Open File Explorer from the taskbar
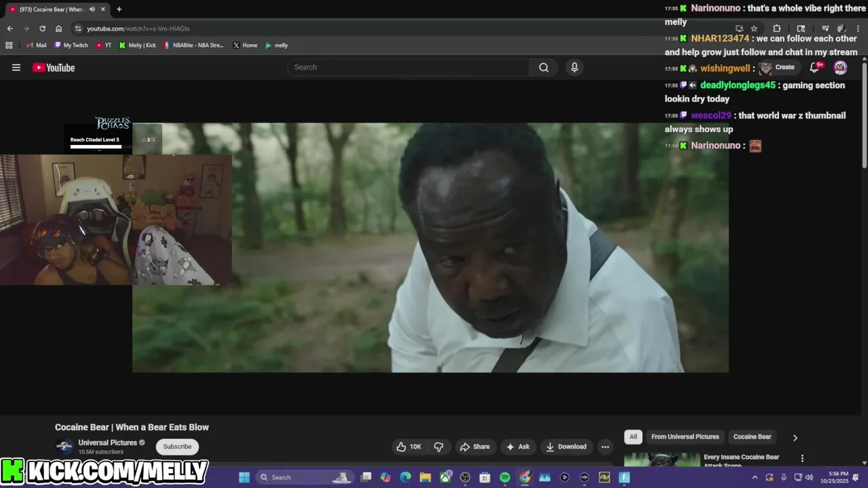The image size is (868, 488). pos(425,477)
